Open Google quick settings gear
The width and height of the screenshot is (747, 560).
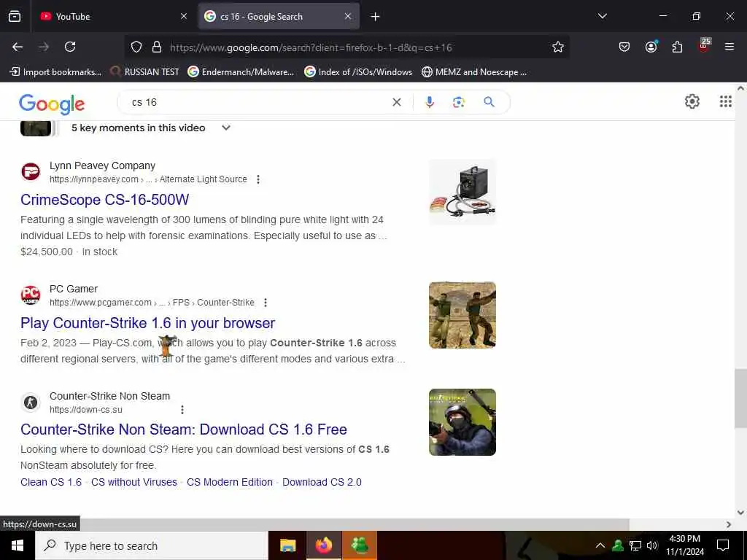point(692,101)
